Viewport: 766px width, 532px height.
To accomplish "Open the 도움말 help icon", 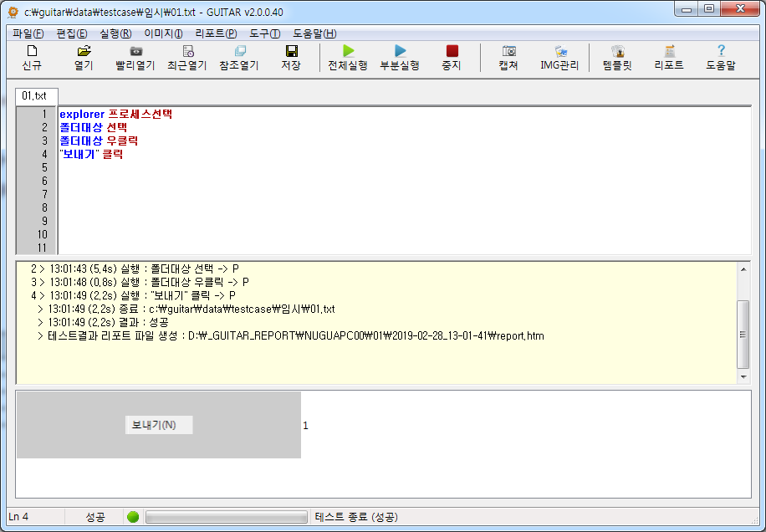I will click(x=720, y=59).
